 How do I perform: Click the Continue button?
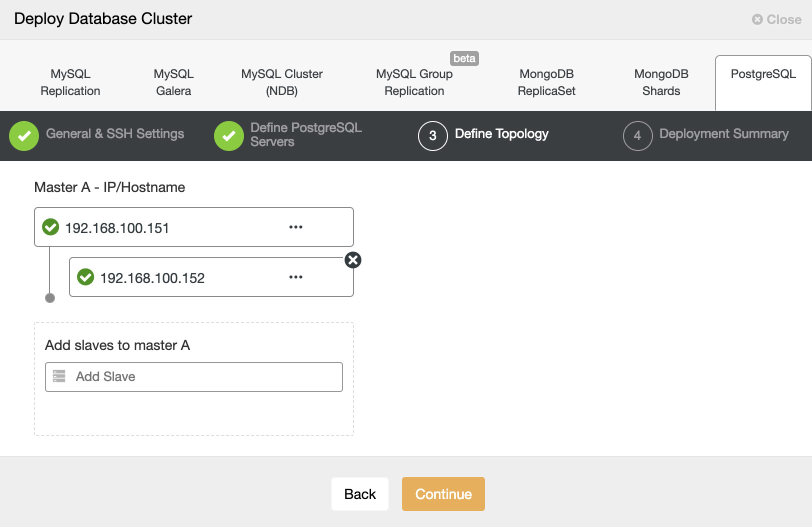coord(443,494)
